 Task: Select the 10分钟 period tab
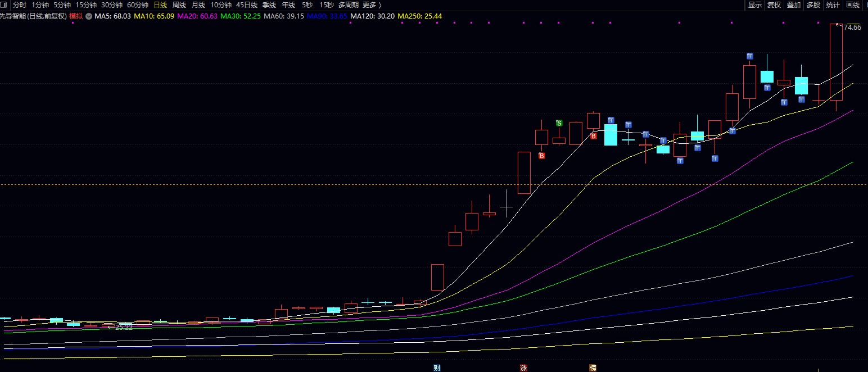[x=221, y=5]
